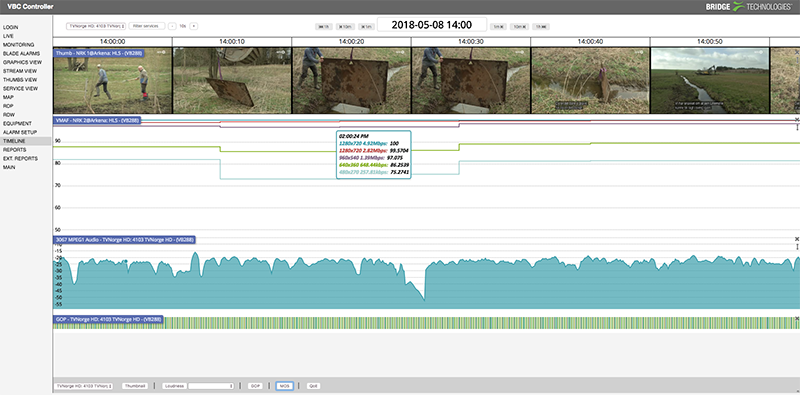This screenshot has width=800, height=395.
Task: Jump forward one minute in timeline
Action: (x=497, y=27)
